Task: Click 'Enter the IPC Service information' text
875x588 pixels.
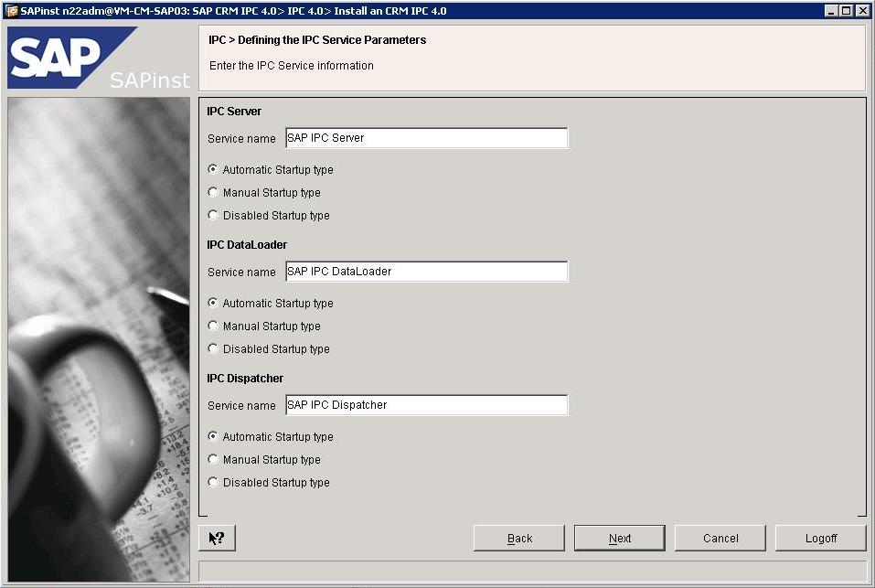Action: click(292, 65)
